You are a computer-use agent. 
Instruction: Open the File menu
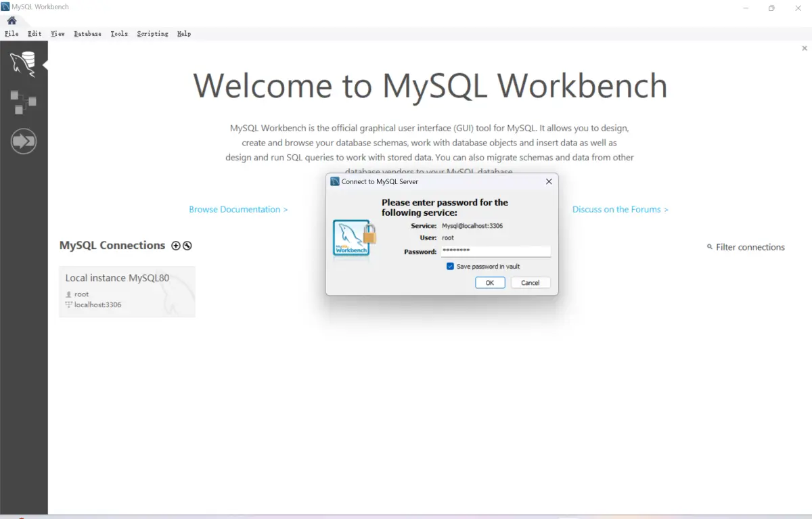pyautogui.click(x=12, y=34)
